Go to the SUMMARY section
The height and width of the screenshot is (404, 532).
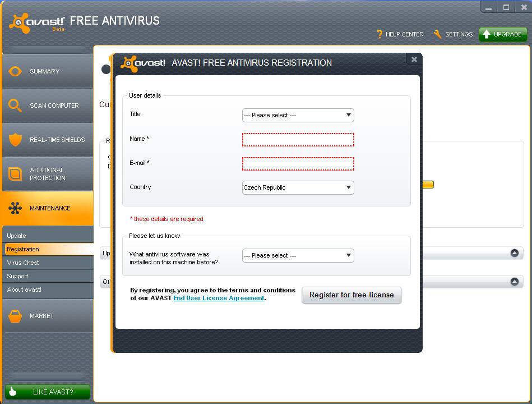[x=48, y=71]
